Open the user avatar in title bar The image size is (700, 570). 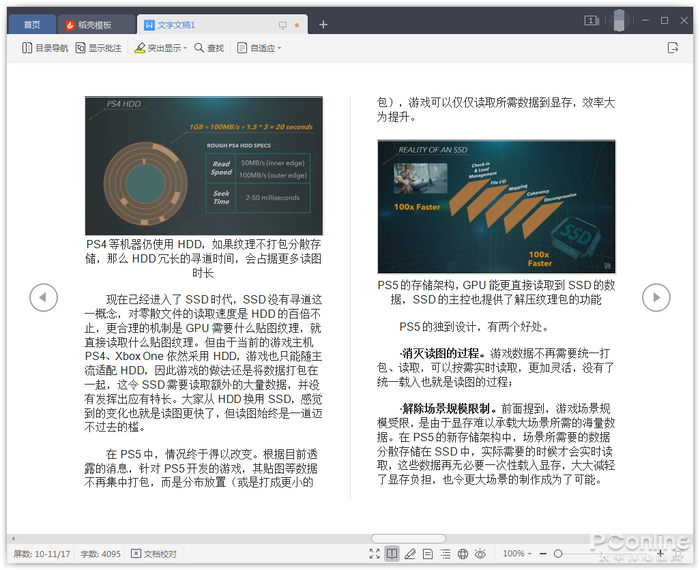(x=619, y=21)
